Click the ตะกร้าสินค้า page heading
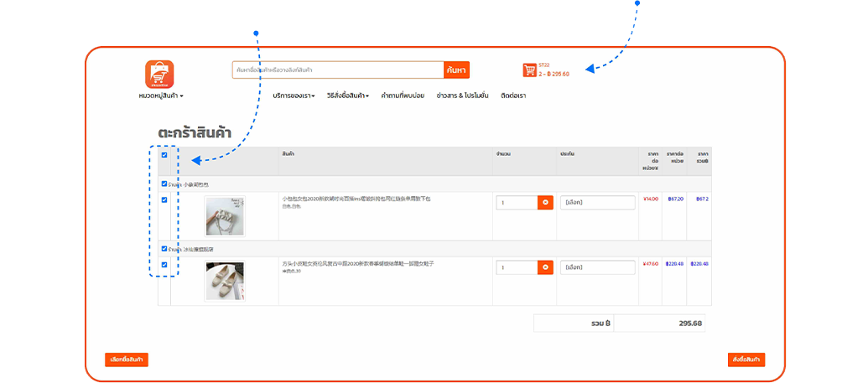 195,132
